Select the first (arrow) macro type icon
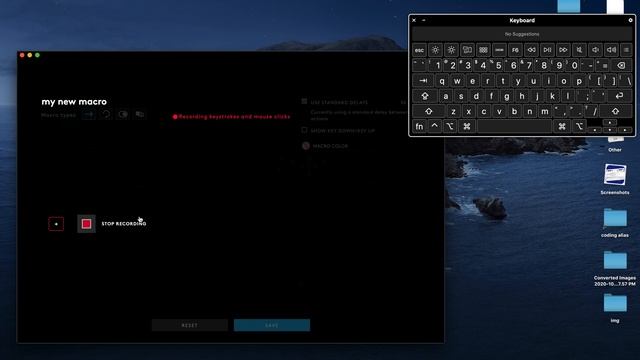This screenshot has height=360, width=640. point(89,115)
